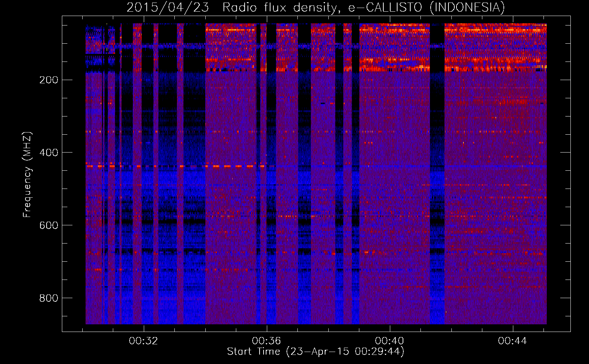Image resolution: width=589 pixels, height=364 pixels.
Task: Click the 200 frequency tick label
Action: pos(49,80)
